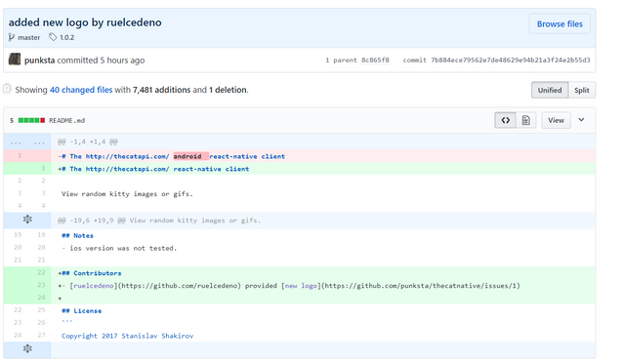Click punksta's avatar thumbnail
The width and height of the screenshot is (625, 364).
(x=15, y=60)
